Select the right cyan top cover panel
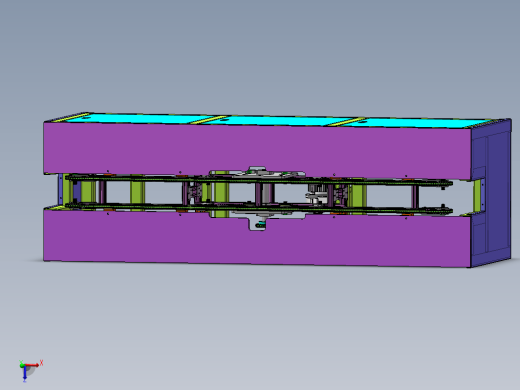520x390 pixels. [x=417, y=123]
